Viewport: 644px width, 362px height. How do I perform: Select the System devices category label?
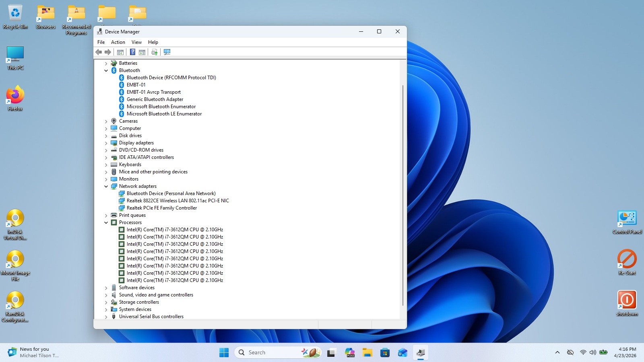click(x=135, y=309)
